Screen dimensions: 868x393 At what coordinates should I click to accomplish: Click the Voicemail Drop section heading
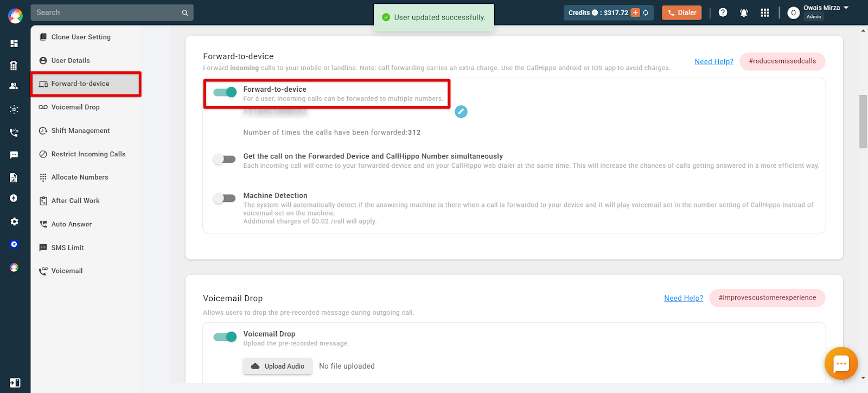pyautogui.click(x=233, y=299)
